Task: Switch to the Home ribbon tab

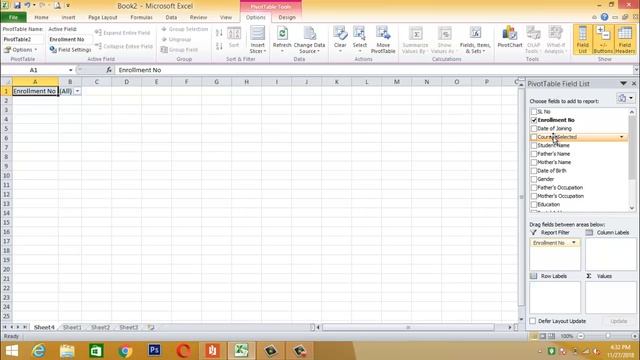Action: pyautogui.click(x=41, y=17)
